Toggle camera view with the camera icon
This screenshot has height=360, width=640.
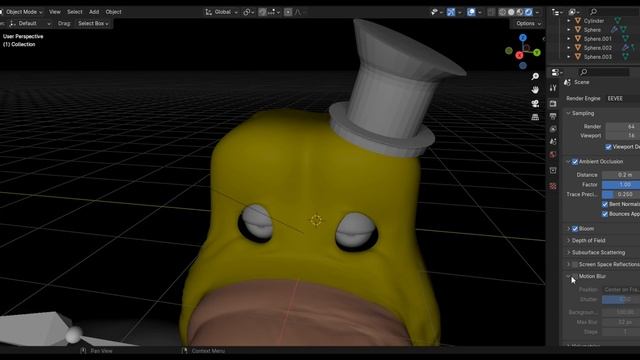tap(535, 103)
